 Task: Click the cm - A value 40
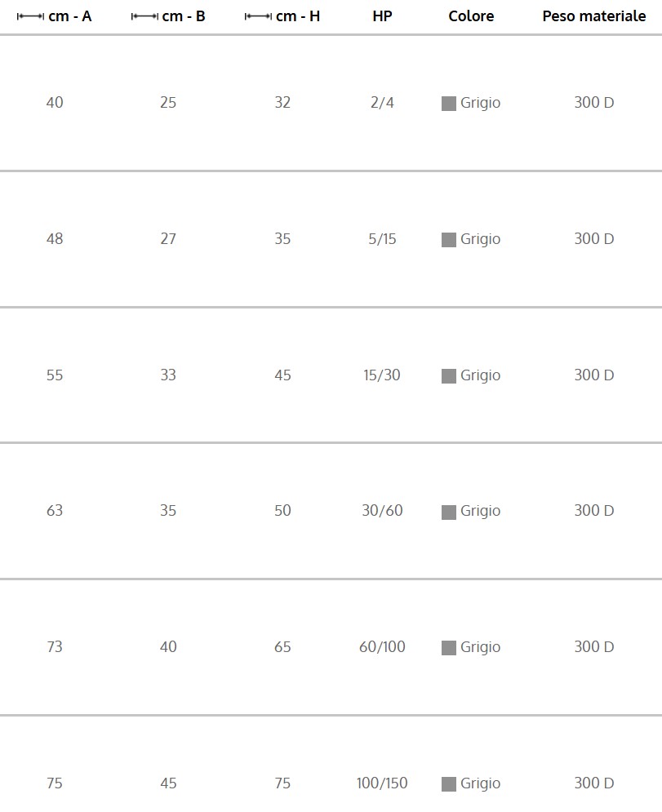55,103
